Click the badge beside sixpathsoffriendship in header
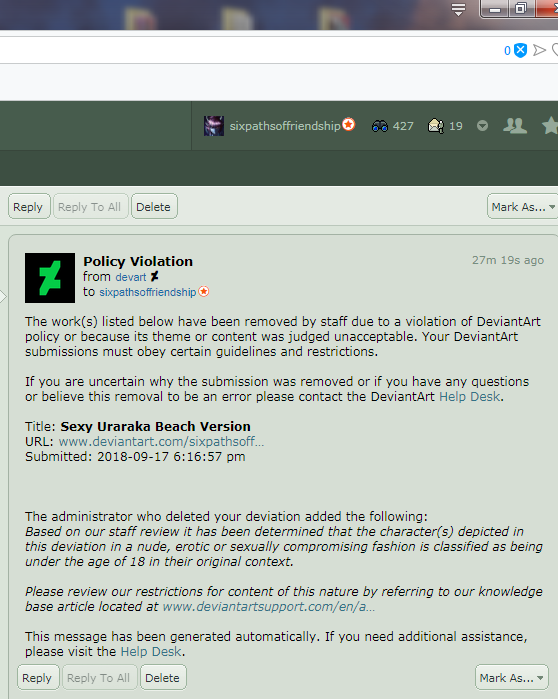Screen dimensions: 558x699 click(349, 124)
